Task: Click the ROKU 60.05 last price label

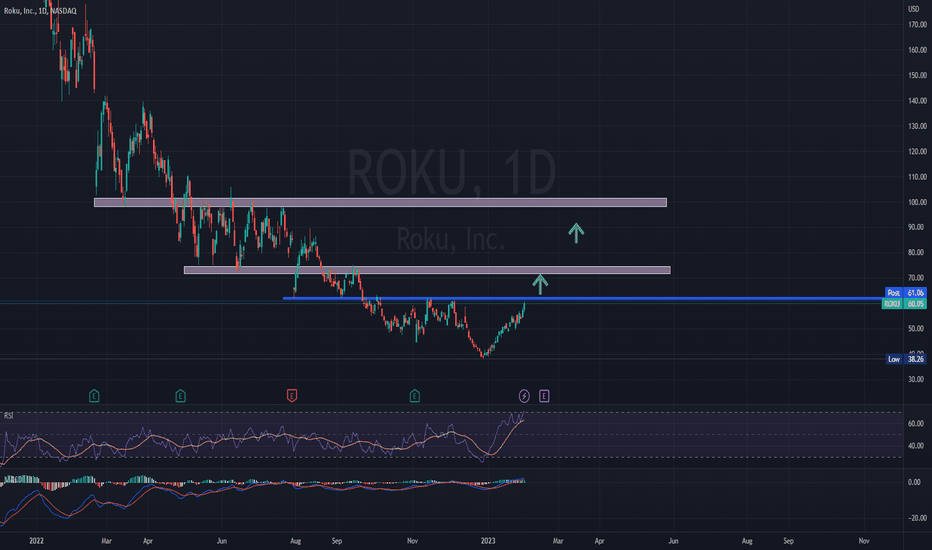Action: 904,304
